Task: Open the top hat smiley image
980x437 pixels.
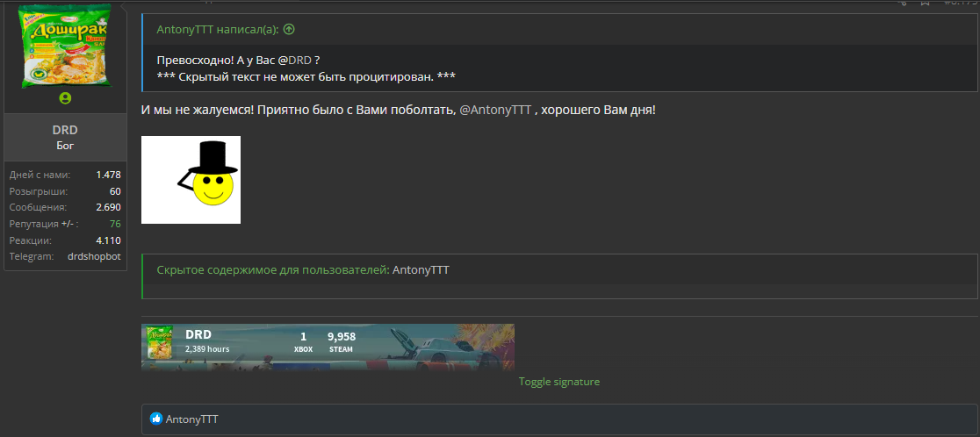Action: (x=191, y=180)
